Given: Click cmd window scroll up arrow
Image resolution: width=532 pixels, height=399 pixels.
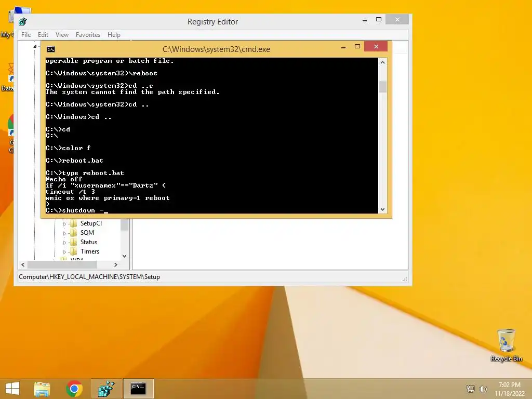Looking at the screenshot, I should (383, 62).
